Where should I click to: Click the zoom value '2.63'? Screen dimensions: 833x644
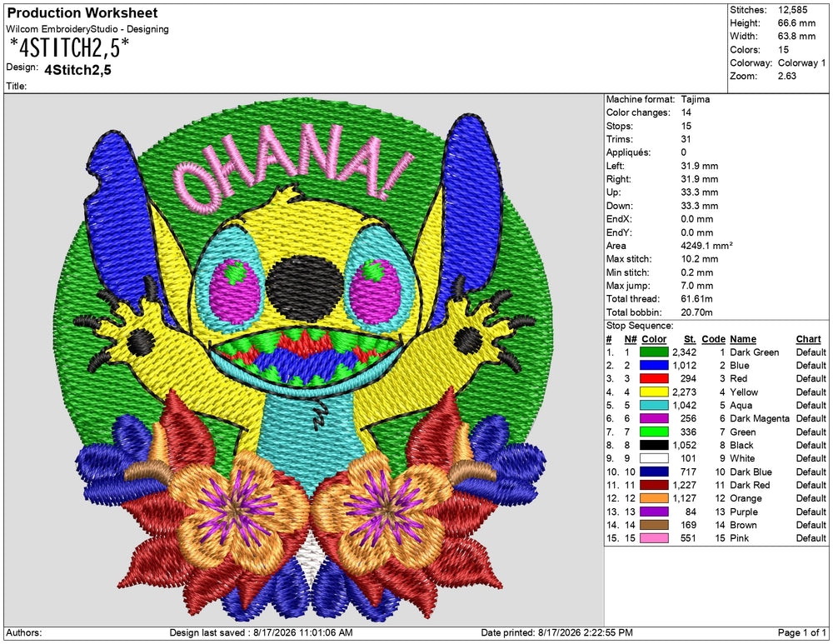pos(787,76)
